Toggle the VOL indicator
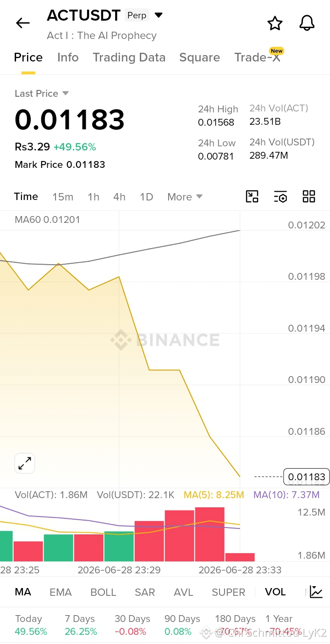Screen dimensions: 330x644 pos(275,592)
